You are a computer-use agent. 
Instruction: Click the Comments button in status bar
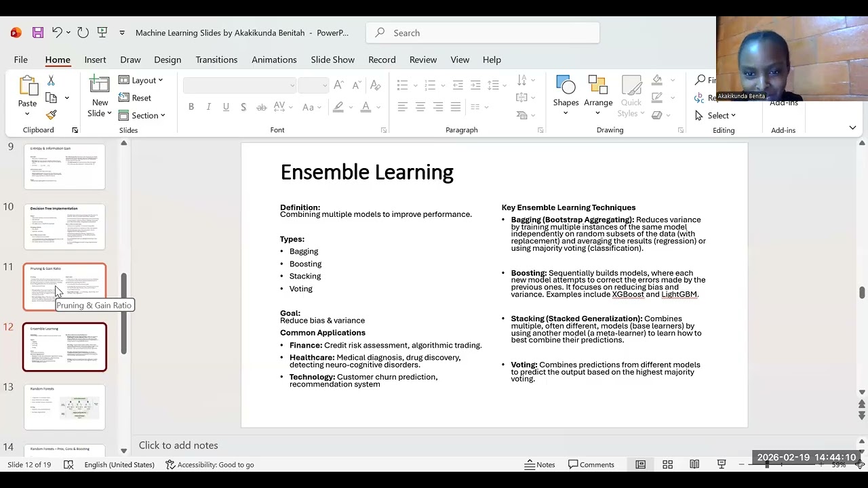591,464
